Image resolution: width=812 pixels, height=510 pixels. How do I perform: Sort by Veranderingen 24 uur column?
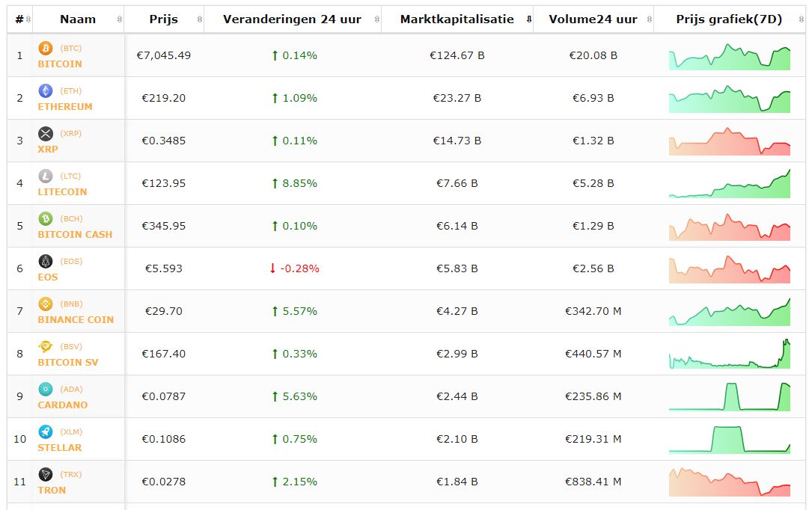(292, 19)
